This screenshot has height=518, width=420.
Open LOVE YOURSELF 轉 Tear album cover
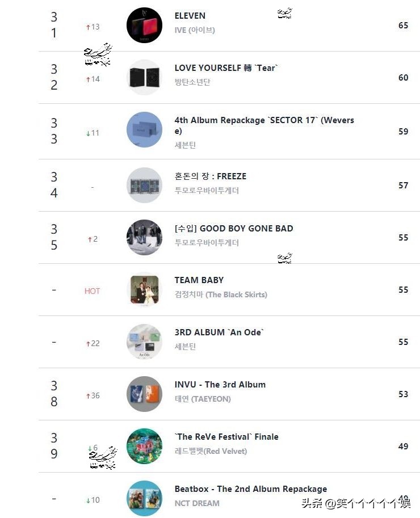(144, 77)
